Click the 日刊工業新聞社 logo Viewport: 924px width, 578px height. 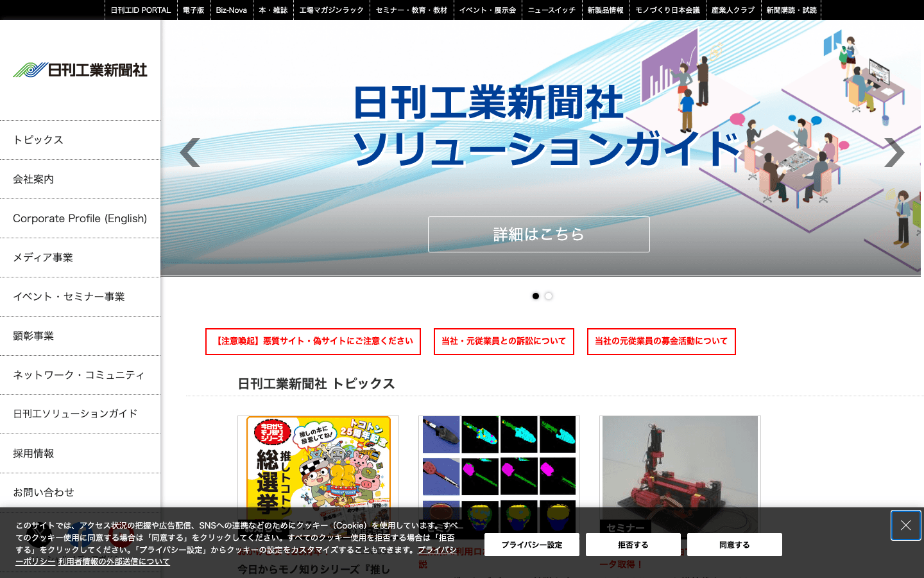(80, 69)
